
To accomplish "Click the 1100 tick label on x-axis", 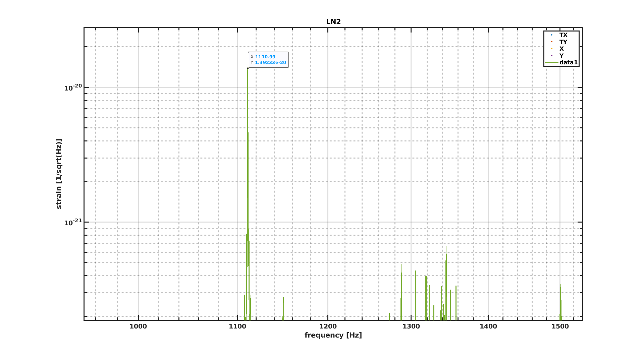I will pyautogui.click(x=237, y=326).
